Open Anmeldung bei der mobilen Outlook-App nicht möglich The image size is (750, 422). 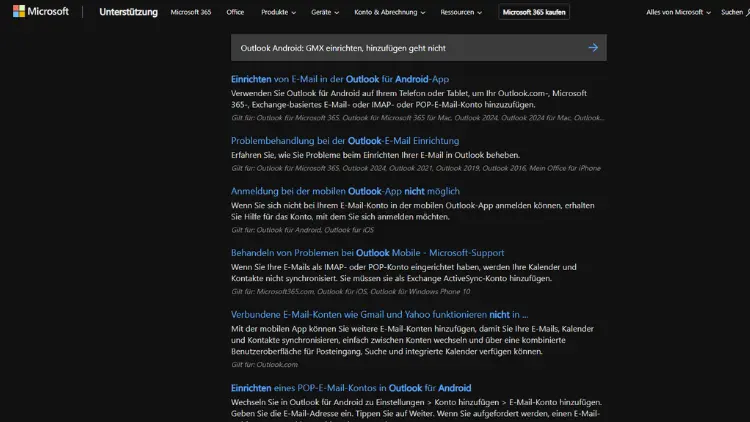345,191
